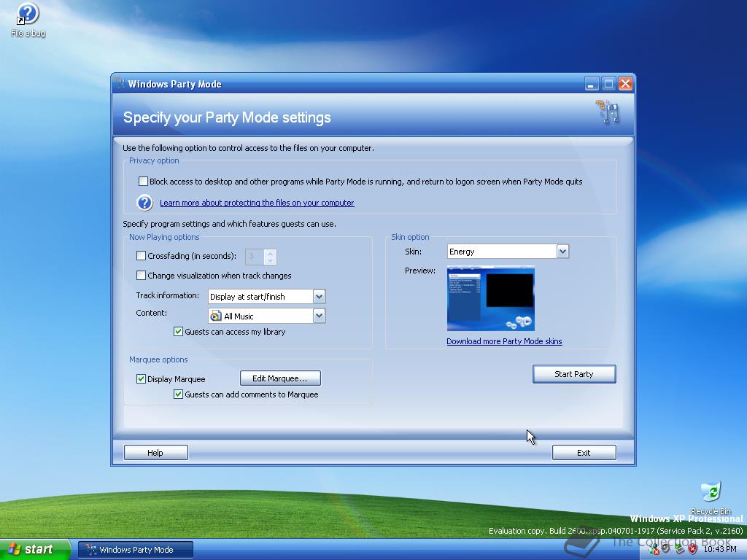
Task: Uncheck Guests can add comments to Marquee
Action: (x=178, y=394)
